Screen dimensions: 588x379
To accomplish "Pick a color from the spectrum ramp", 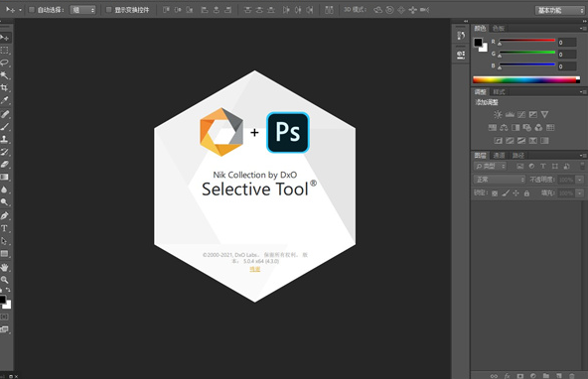I will tap(526, 79).
